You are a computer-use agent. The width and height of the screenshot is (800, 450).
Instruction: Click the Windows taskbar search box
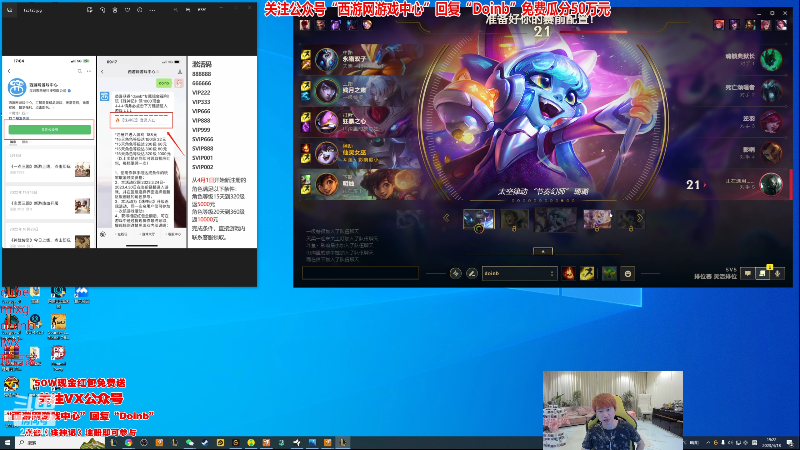click(x=60, y=442)
